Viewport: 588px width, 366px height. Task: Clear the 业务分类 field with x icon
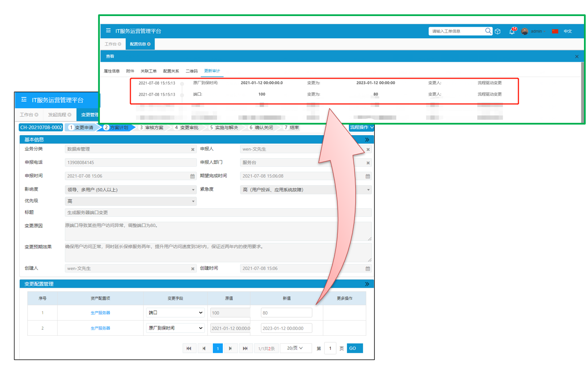point(193,149)
